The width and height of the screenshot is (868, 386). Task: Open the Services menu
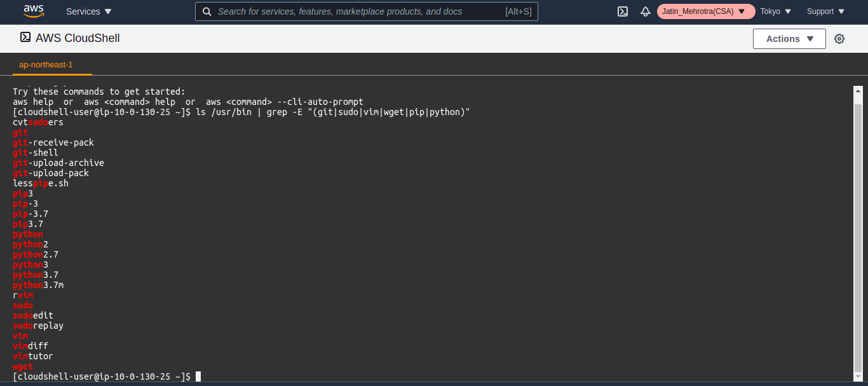tap(89, 11)
